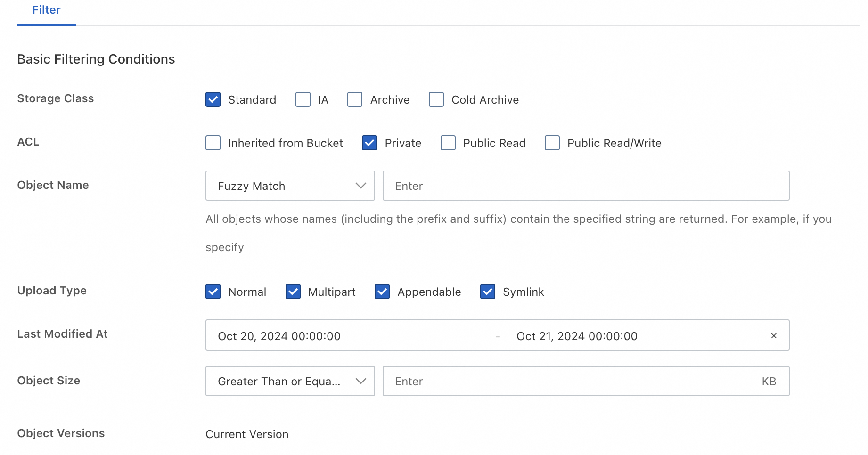Click the Object Size label
The width and height of the screenshot is (868, 455).
coord(49,381)
